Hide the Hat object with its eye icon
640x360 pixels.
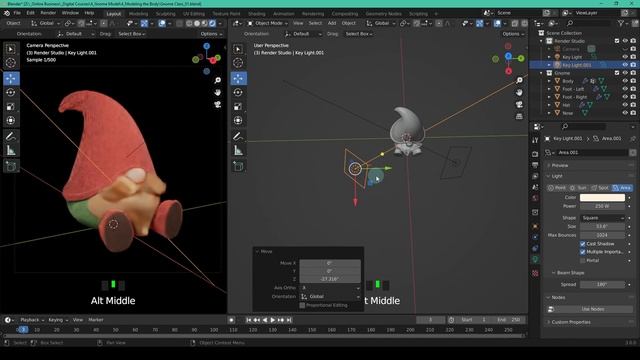click(x=625, y=105)
